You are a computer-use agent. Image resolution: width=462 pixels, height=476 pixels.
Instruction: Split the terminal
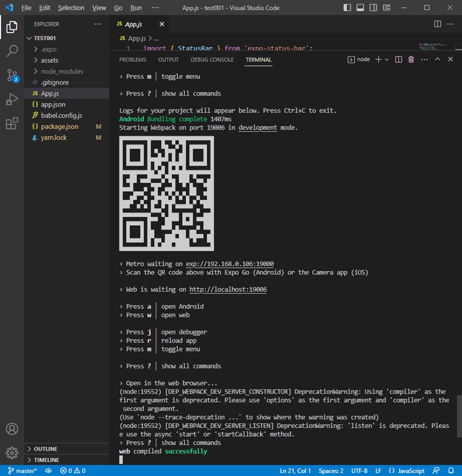point(398,59)
